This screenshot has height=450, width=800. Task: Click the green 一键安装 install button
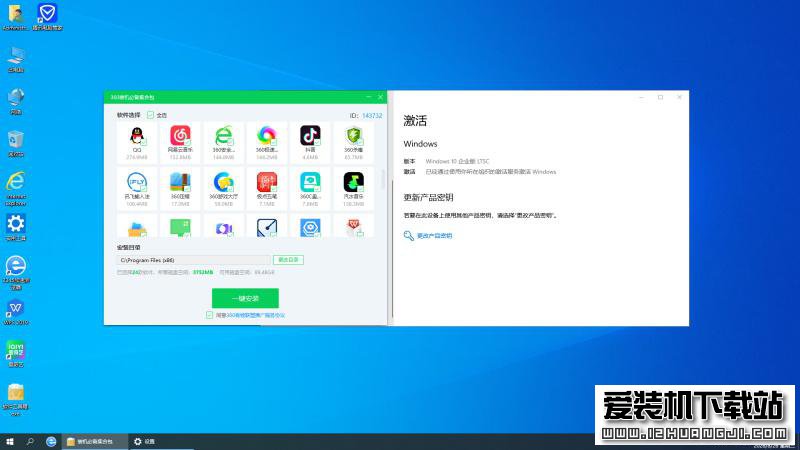(x=245, y=298)
